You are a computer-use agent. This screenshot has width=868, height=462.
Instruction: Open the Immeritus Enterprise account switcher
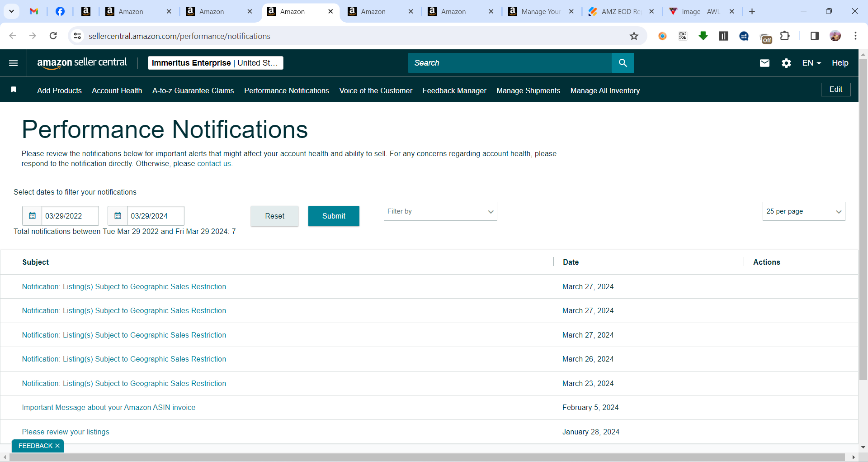(x=215, y=63)
